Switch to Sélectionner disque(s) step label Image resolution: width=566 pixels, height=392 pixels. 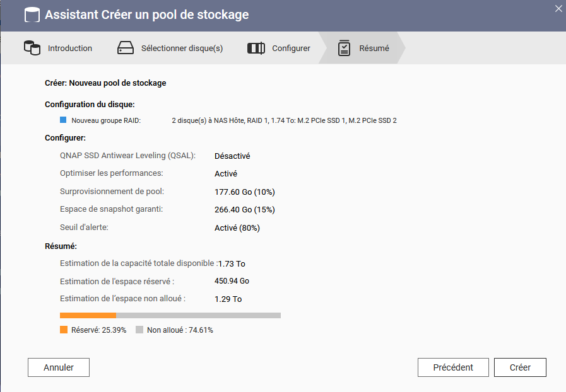pyautogui.click(x=182, y=48)
